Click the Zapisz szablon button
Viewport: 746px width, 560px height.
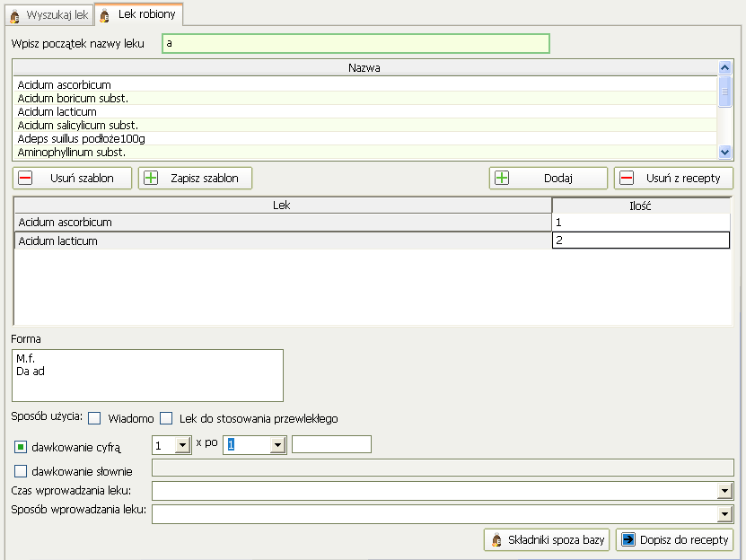pos(195,178)
